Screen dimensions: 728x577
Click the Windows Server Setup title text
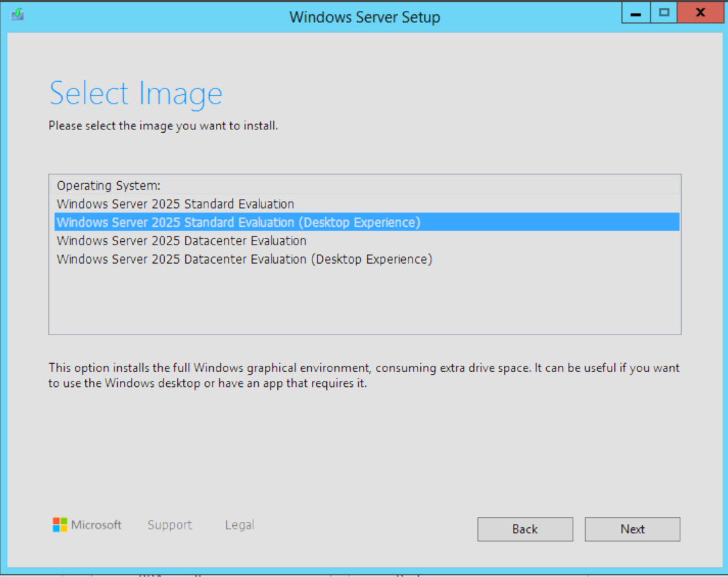[x=364, y=16]
